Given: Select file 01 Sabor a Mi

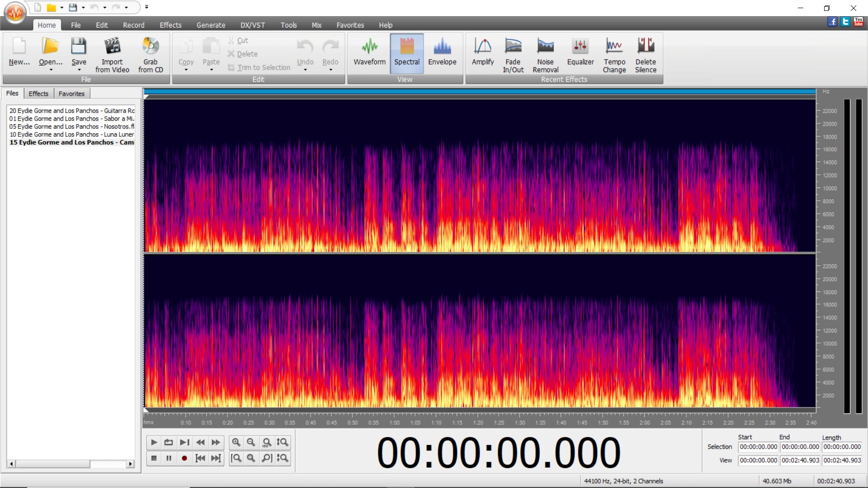Looking at the screenshot, I should pos(72,119).
